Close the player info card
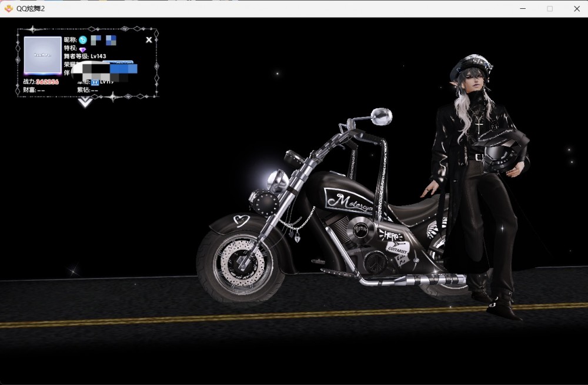588x385 pixels. [149, 40]
